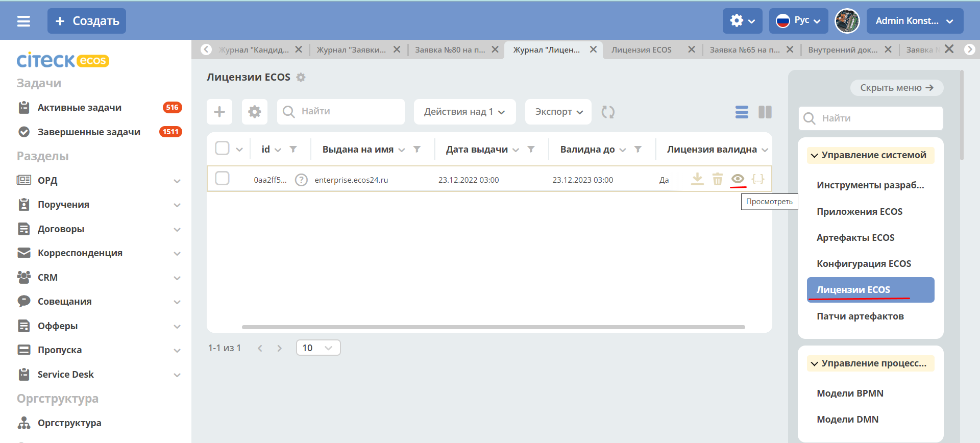Expand CRM section

click(x=177, y=278)
